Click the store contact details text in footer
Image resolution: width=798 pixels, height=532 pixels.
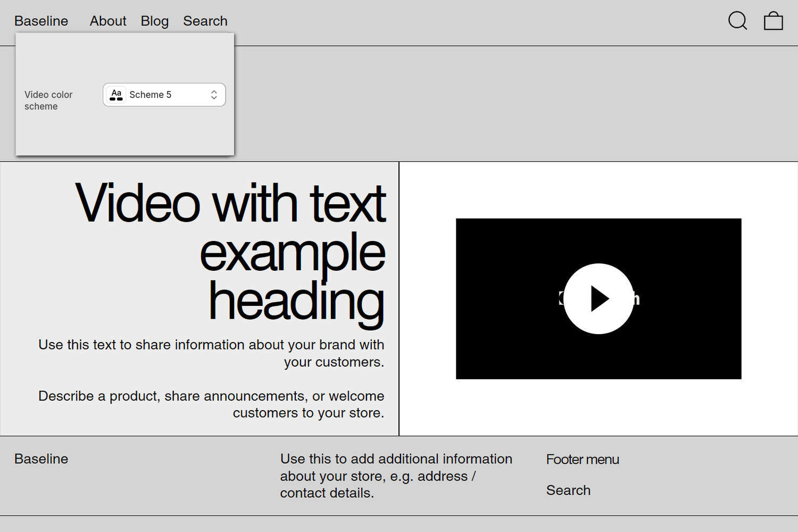(x=396, y=476)
